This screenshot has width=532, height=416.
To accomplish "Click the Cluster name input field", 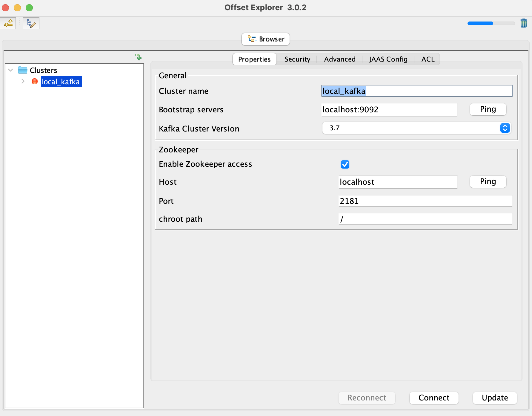I will click(417, 91).
